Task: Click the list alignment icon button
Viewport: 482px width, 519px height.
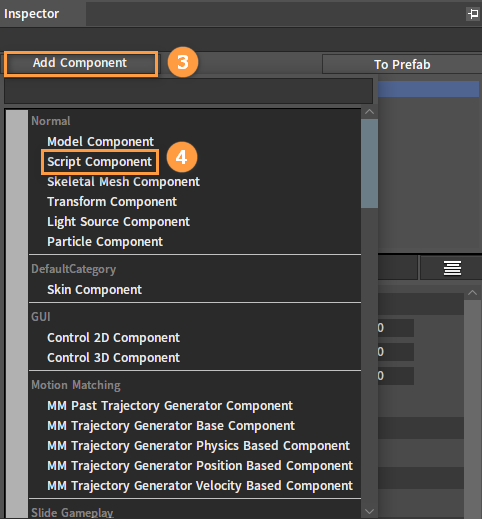Action: [x=452, y=268]
